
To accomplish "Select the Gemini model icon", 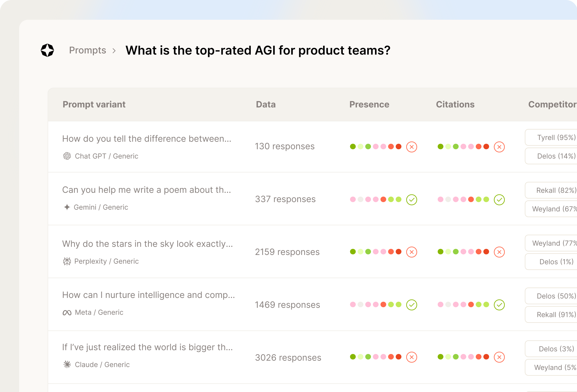I will click(66, 207).
